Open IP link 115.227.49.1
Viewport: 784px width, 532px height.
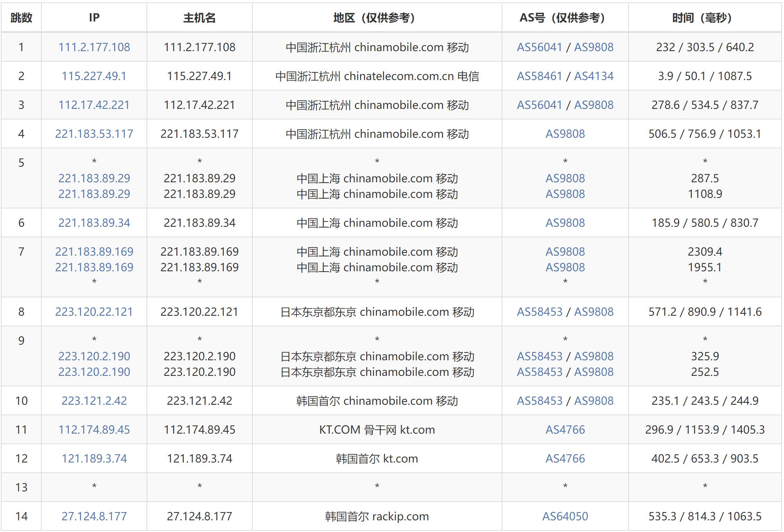pos(94,76)
